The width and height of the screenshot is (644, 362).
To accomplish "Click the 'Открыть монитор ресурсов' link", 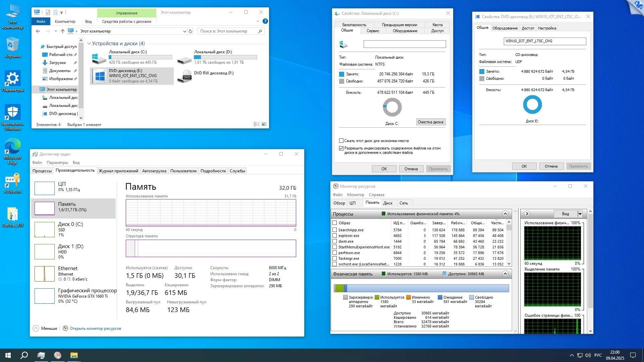I will coord(96,328).
